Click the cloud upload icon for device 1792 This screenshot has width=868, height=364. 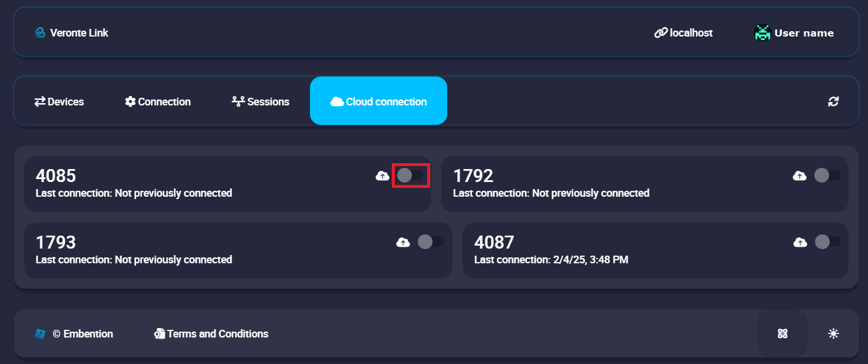pos(800,176)
